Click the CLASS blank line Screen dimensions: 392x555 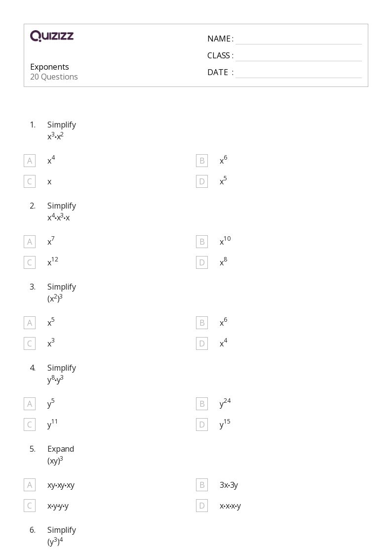pyautogui.click(x=299, y=56)
